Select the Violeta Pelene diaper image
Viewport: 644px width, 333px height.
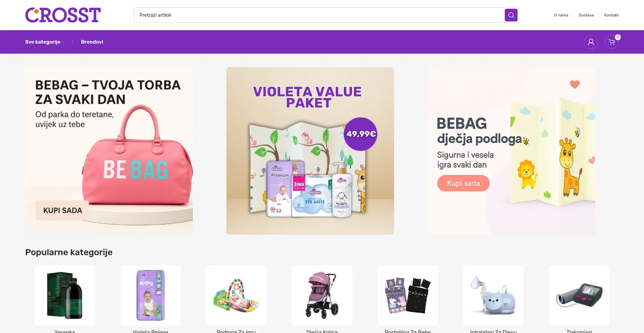(151, 295)
